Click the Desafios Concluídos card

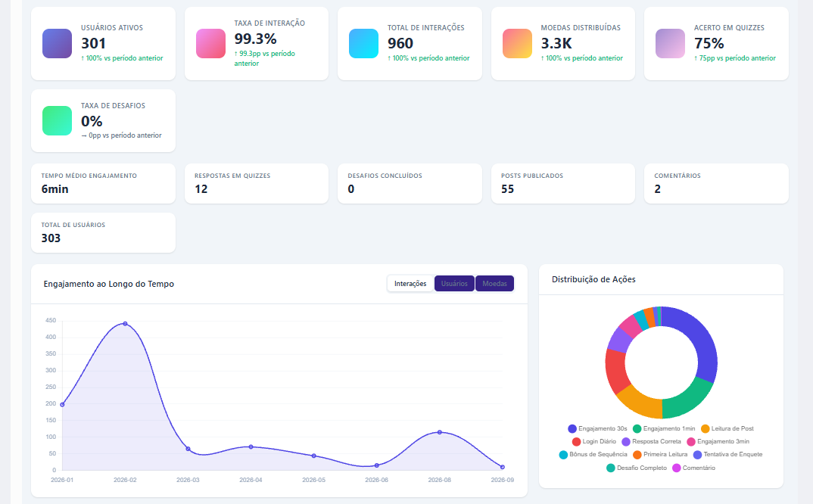410,184
